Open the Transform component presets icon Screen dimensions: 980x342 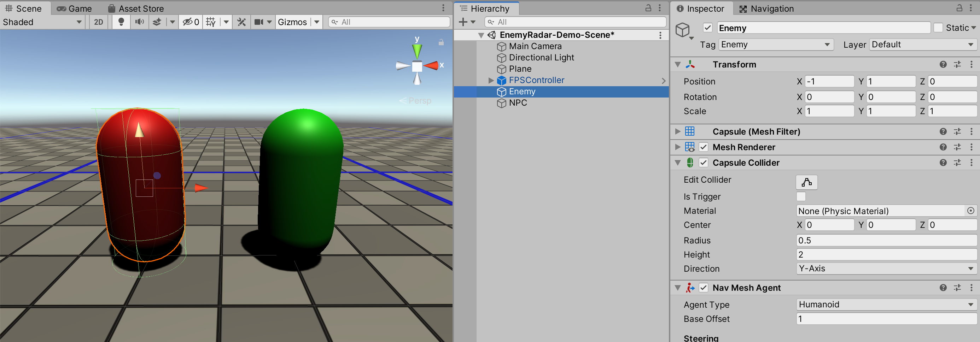tap(958, 65)
